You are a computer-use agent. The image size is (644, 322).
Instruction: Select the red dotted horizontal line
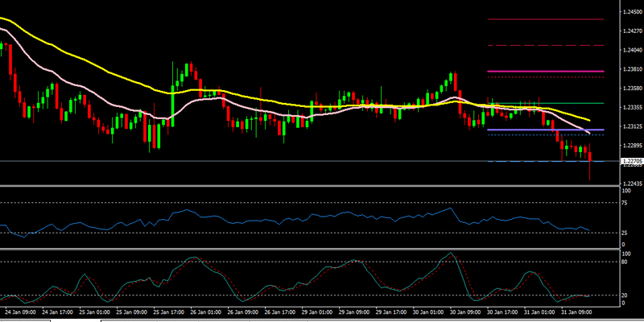click(x=546, y=76)
